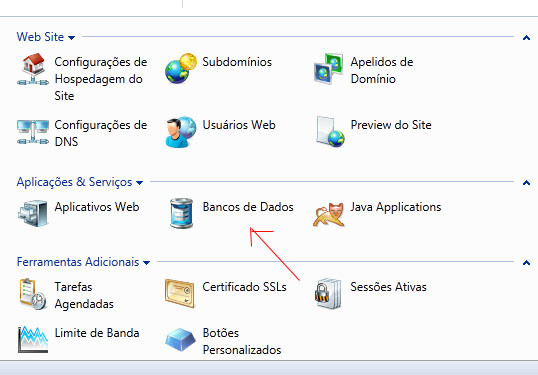Collapse the Ferramentas Adicionais section chevron

(x=526, y=263)
